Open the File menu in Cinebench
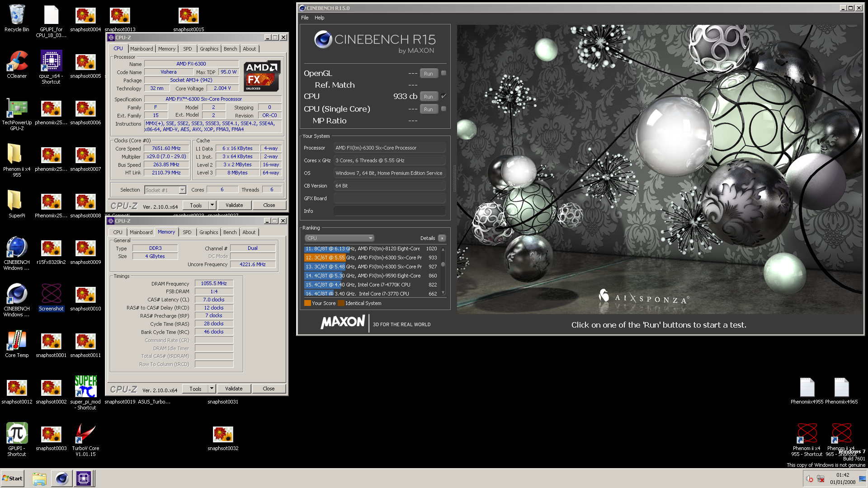868x488 pixels. 305,18
